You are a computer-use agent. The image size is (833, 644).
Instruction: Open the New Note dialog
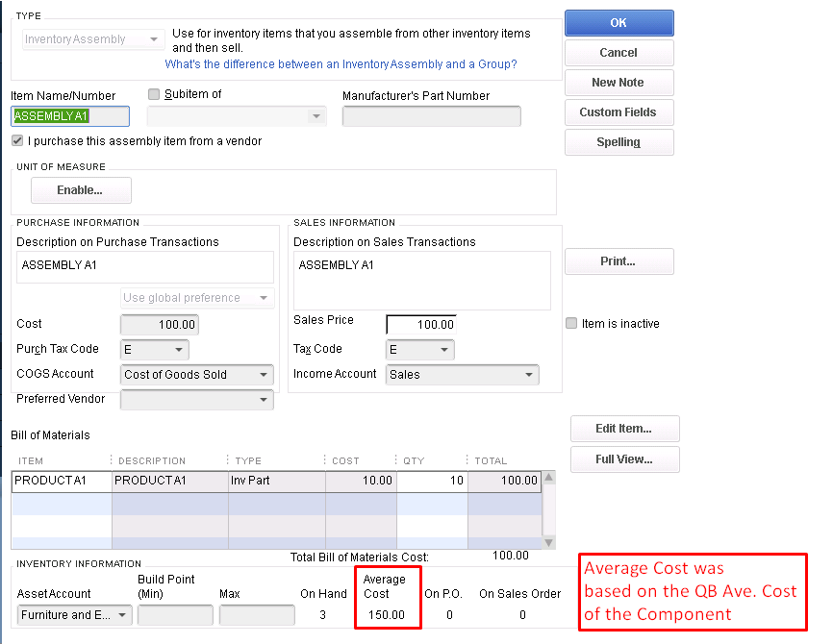[618, 83]
